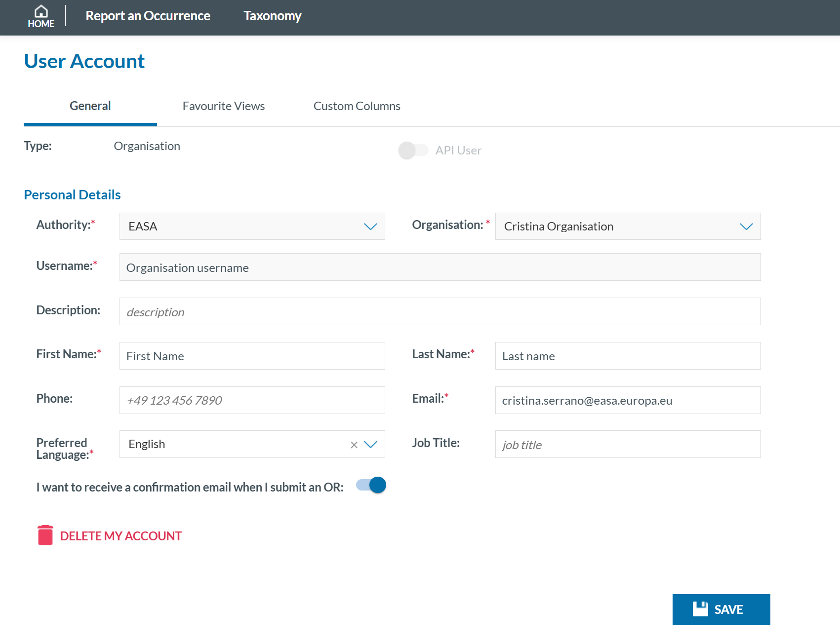Viewport: 840px width, 643px height.
Task: Open the Report an Occurrence menu
Action: pyautogui.click(x=148, y=16)
